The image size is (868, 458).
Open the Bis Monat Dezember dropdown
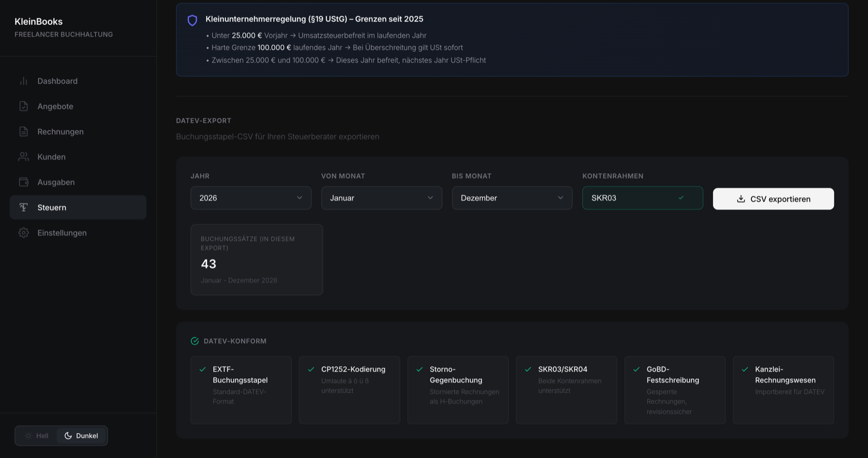512,198
